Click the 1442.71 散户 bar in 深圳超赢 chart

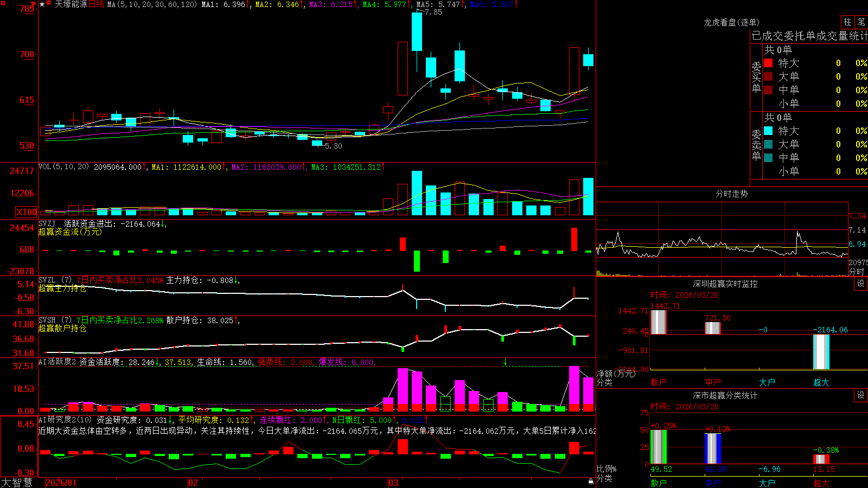tap(658, 322)
